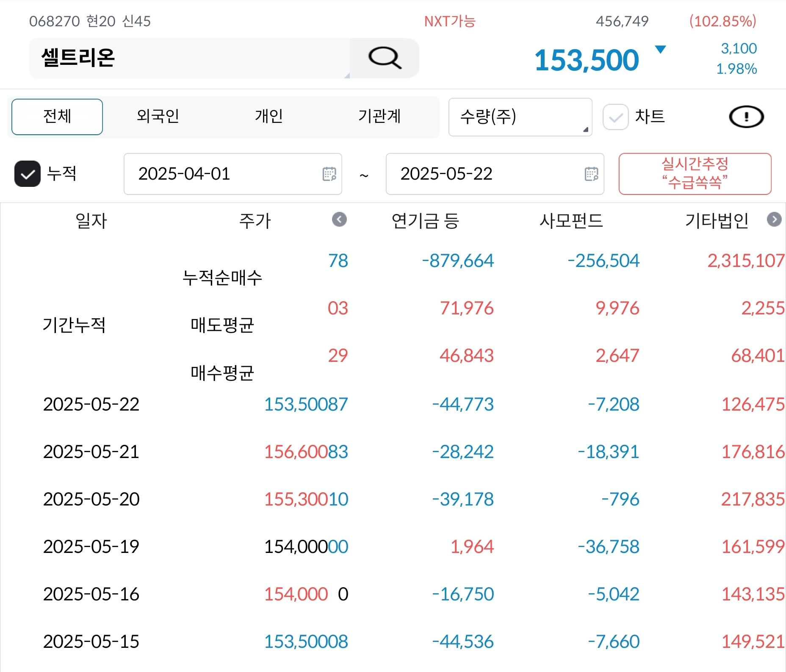Open the 수량(주) dropdown

point(520,117)
